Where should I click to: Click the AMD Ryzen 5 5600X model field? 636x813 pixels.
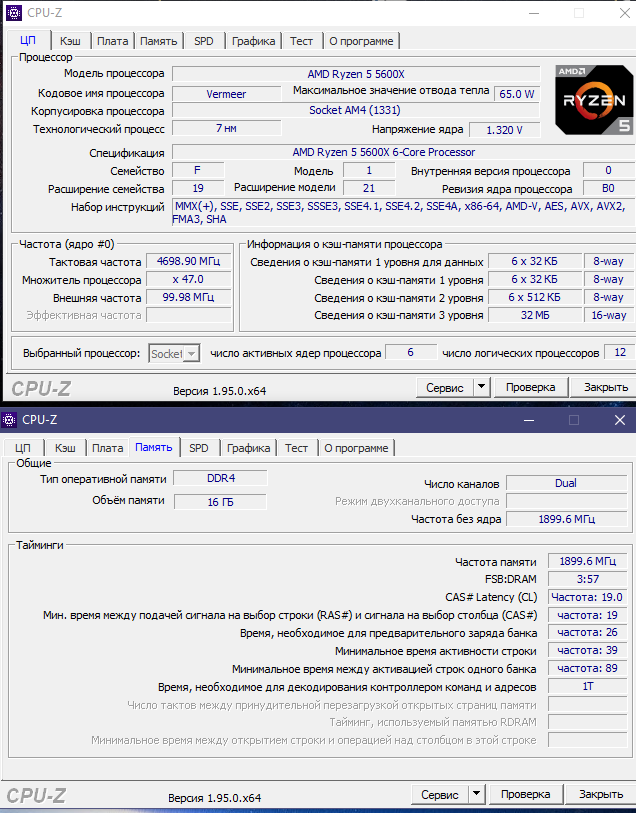tap(356, 74)
